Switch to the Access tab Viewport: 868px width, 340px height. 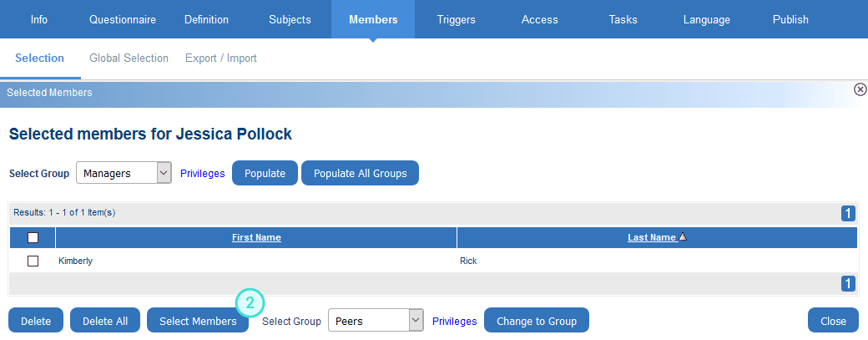[540, 19]
